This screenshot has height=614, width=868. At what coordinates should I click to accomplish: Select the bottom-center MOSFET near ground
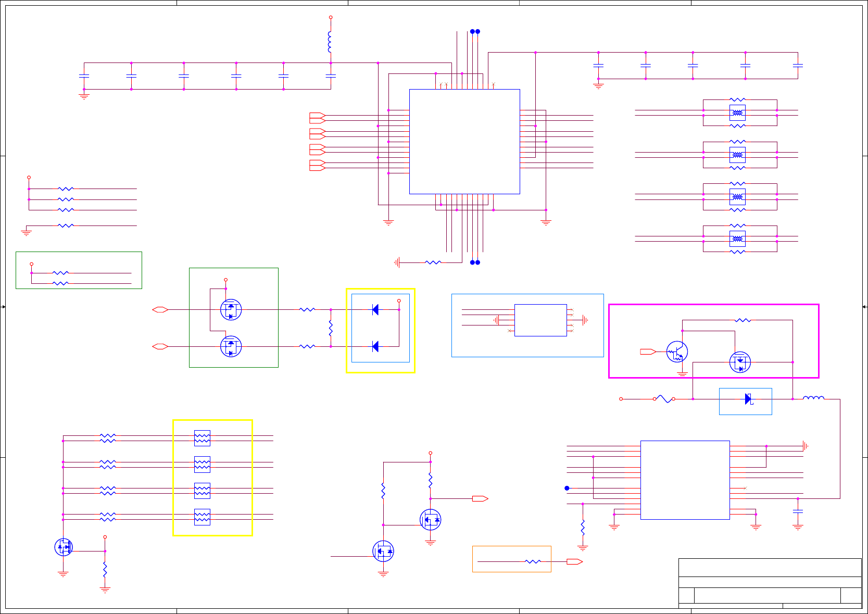[x=383, y=551]
